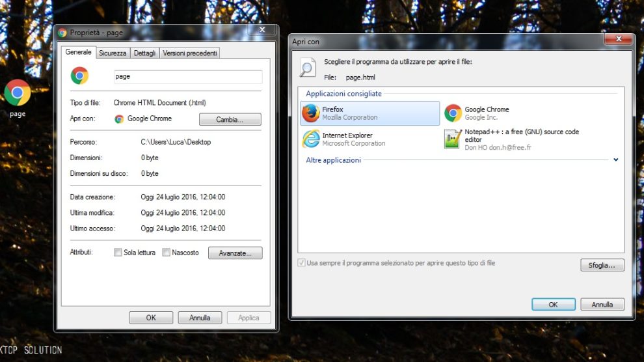Close the Apri con dialog

click(x=618, y=39)
